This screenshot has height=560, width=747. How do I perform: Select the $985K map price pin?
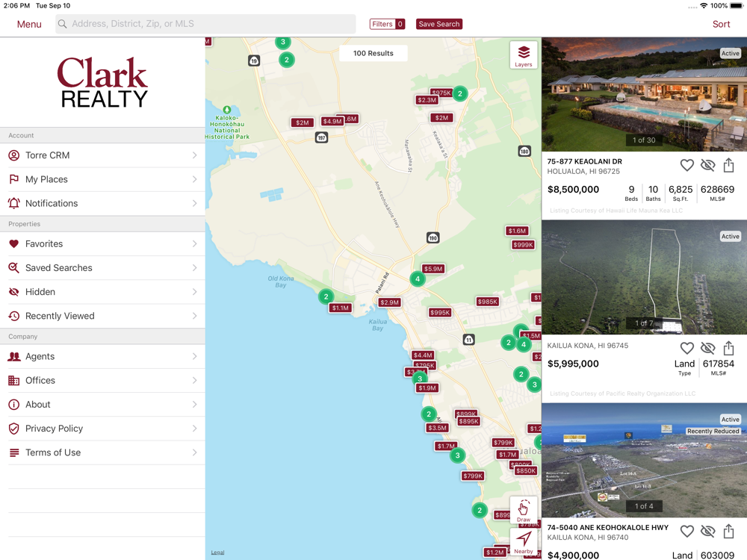(x=487, y=302)
